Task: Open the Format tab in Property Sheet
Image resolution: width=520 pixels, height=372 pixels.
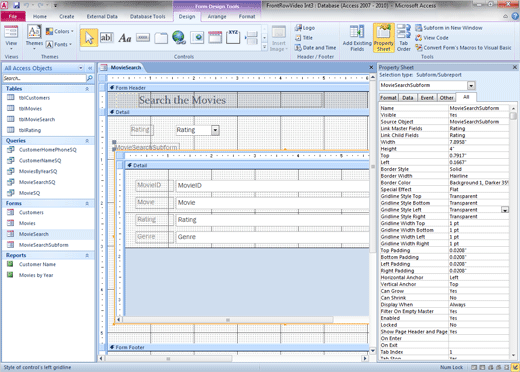Action: tap(388, 98)
